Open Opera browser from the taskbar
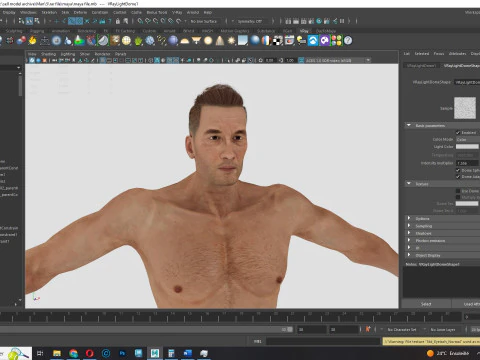Screen dimensions: 480x360 (89, 353)
